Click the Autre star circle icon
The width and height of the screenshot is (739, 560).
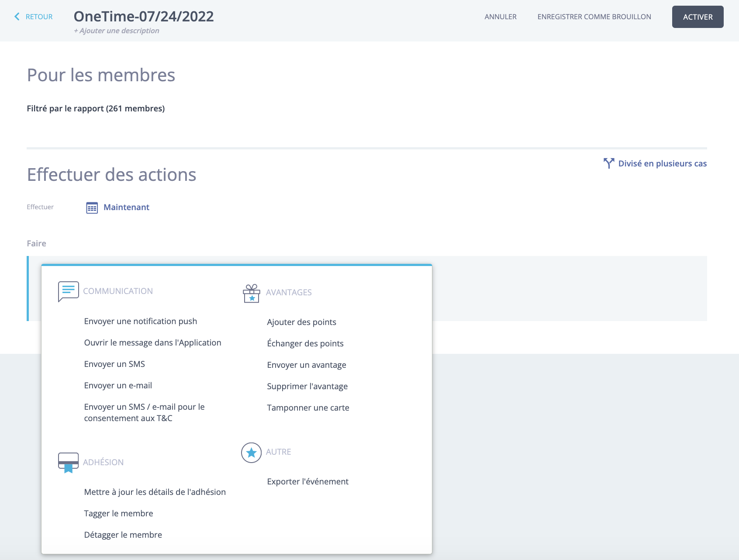(x=252, y=453)
